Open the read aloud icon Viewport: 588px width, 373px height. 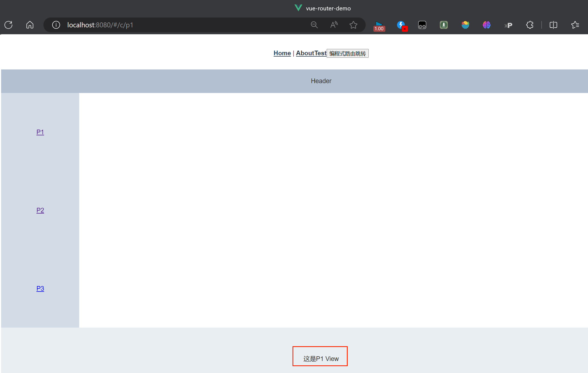click(334, 25)
